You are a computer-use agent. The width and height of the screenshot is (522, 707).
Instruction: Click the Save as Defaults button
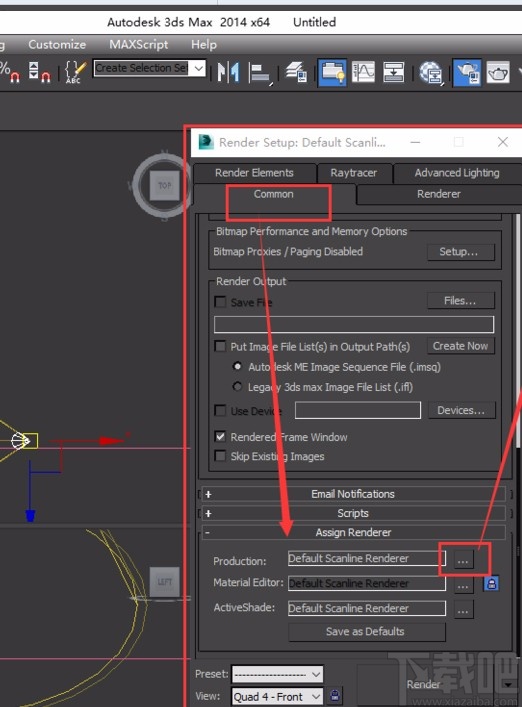click(x=366, y=632)
